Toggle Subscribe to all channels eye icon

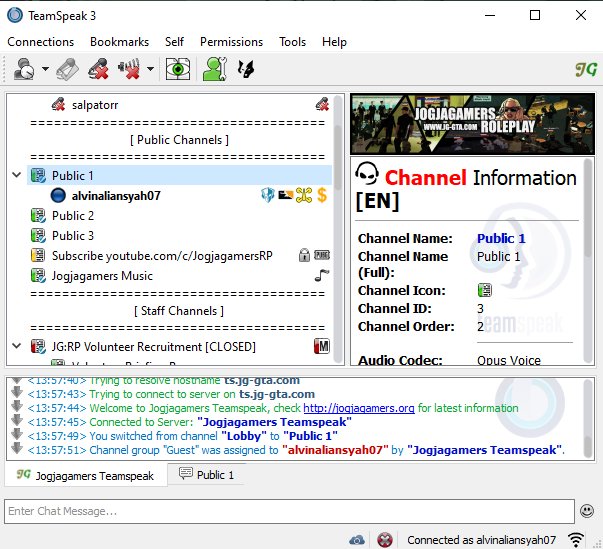pos(178,69)
